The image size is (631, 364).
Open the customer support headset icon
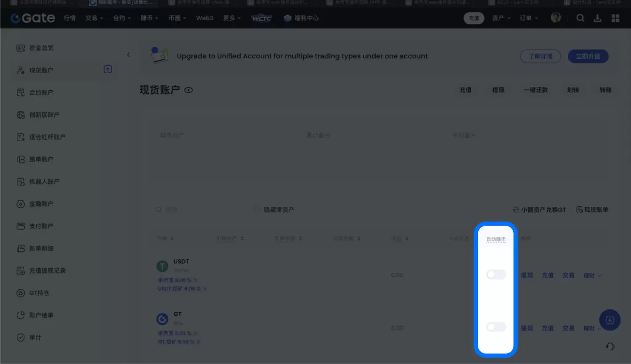610,346
